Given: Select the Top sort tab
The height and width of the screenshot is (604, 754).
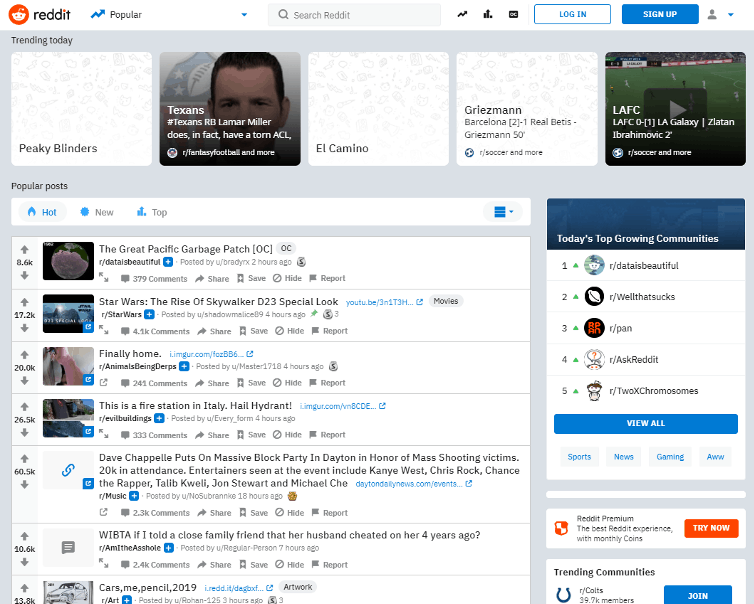Looking at the screenshot, I should [x=152, y=212].
